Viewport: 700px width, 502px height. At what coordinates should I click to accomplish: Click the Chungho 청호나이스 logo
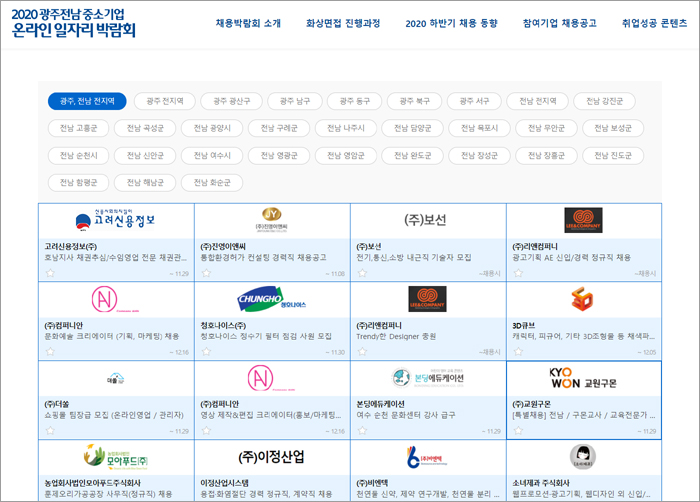(271, 299)
